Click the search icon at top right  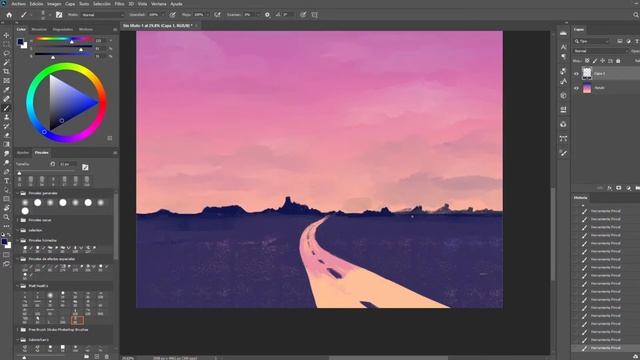coord(636,15)
